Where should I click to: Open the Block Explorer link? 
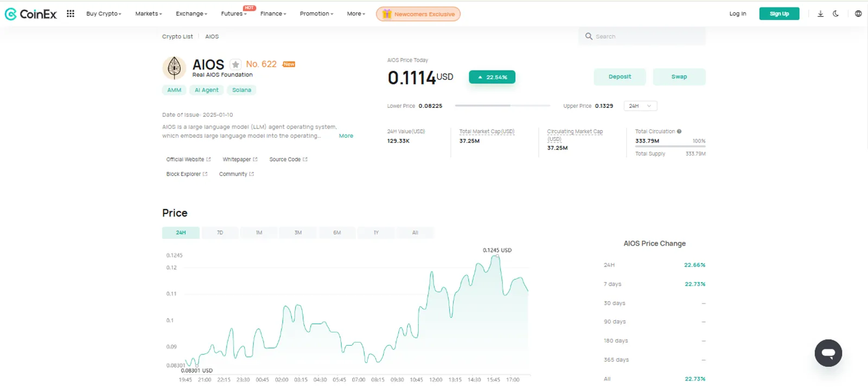click(187, 174)
